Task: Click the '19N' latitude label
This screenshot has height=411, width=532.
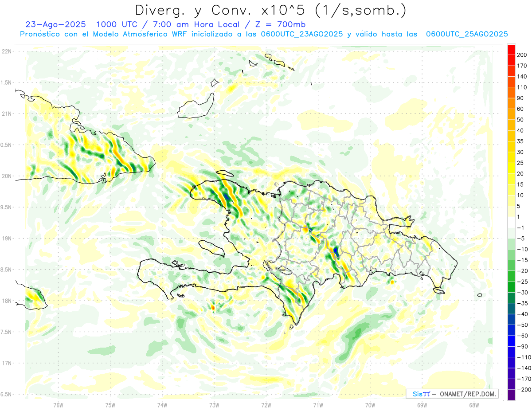Action: (7, 239)
